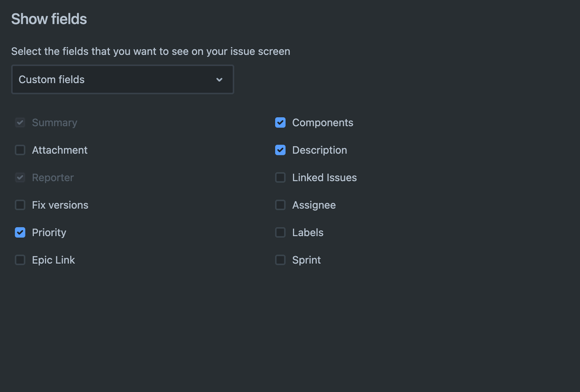Click the Sprint field label
This screenshot has width=580, height=392.
pyautogui.click(x=307, y=260)
